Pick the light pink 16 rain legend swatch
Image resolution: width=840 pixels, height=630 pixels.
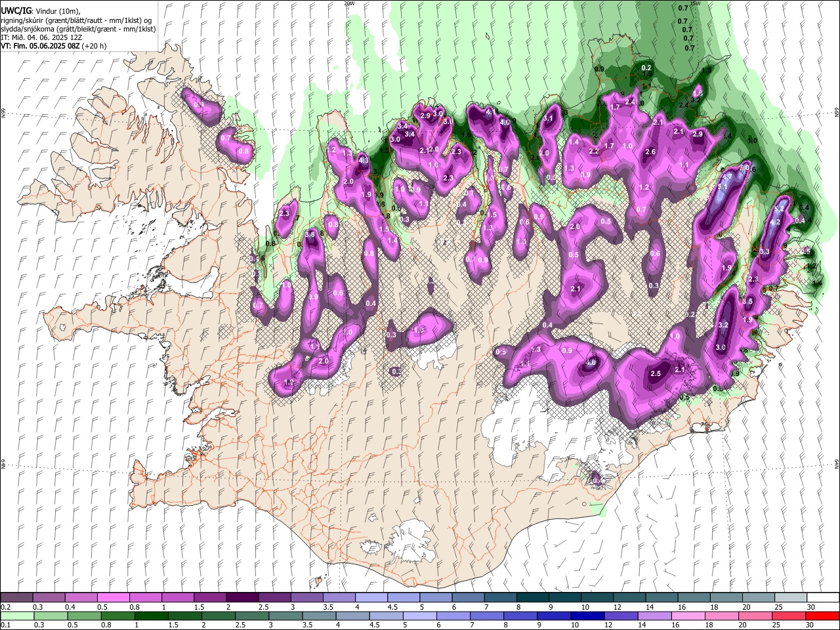pyautogui.click(x=688, y=616)
